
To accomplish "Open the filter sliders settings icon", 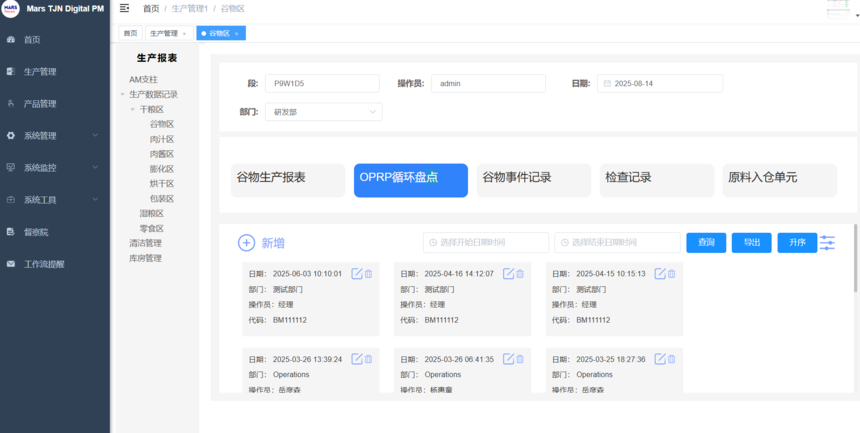I will point(827,243).
